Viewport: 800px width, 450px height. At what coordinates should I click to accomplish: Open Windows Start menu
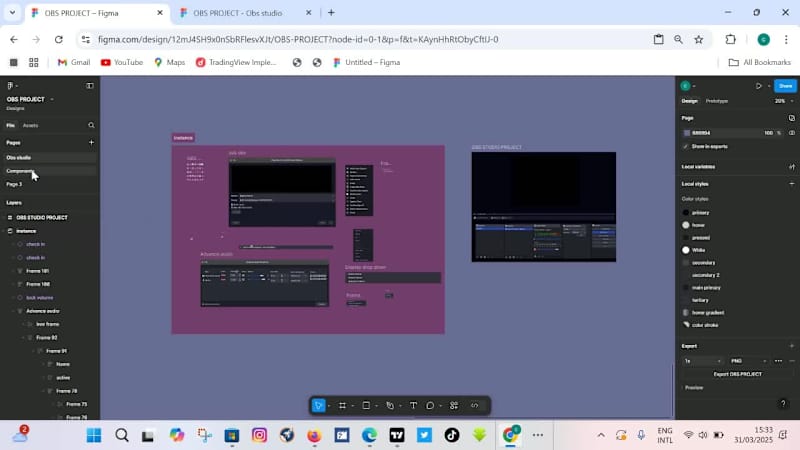coord(94,435)
